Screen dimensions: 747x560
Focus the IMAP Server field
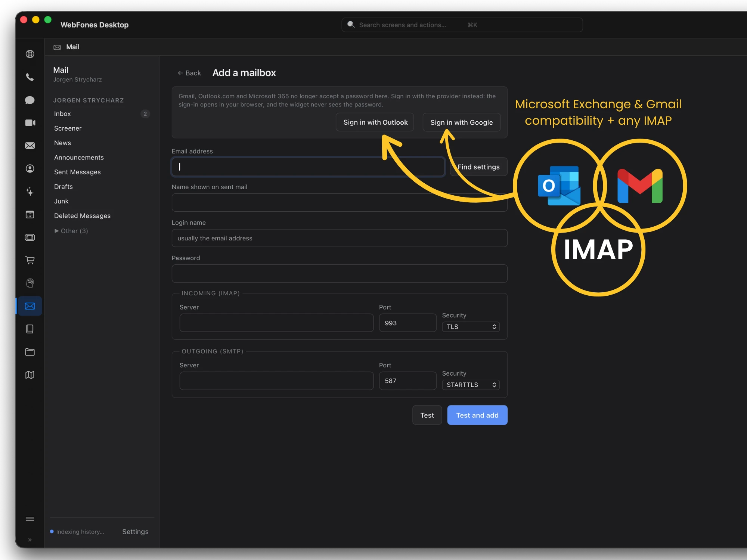click(276, 323)
